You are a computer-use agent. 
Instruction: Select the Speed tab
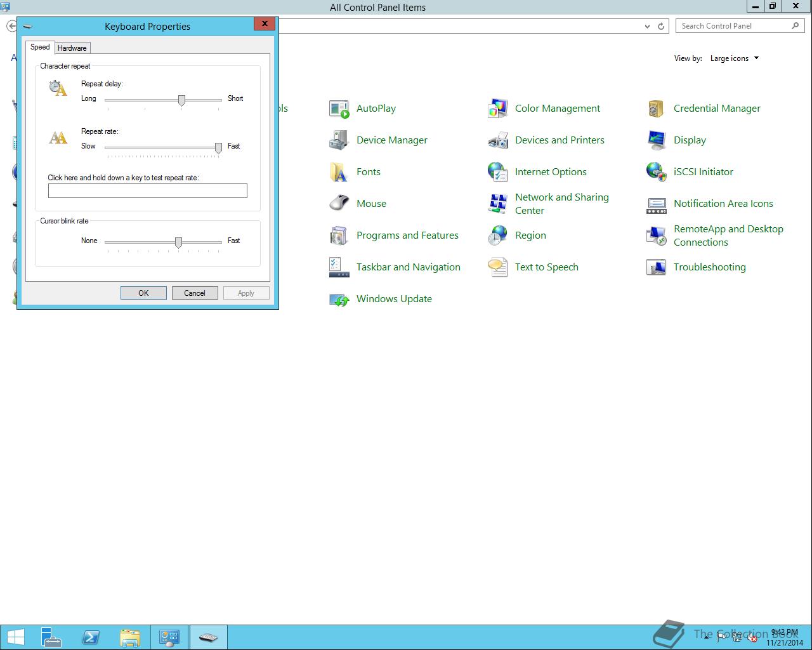click(x=40, y=47)
